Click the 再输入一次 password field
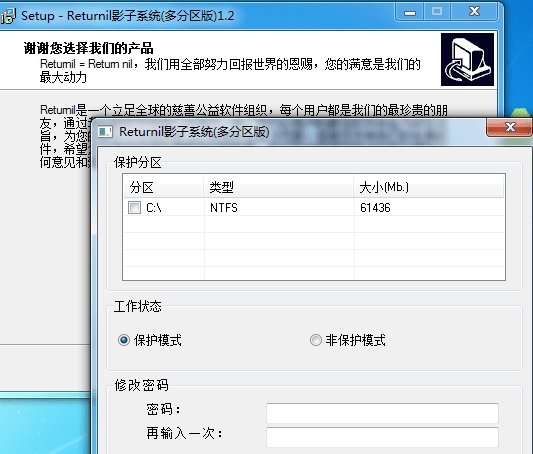533x454 pixels. click(x=382, y=437)
